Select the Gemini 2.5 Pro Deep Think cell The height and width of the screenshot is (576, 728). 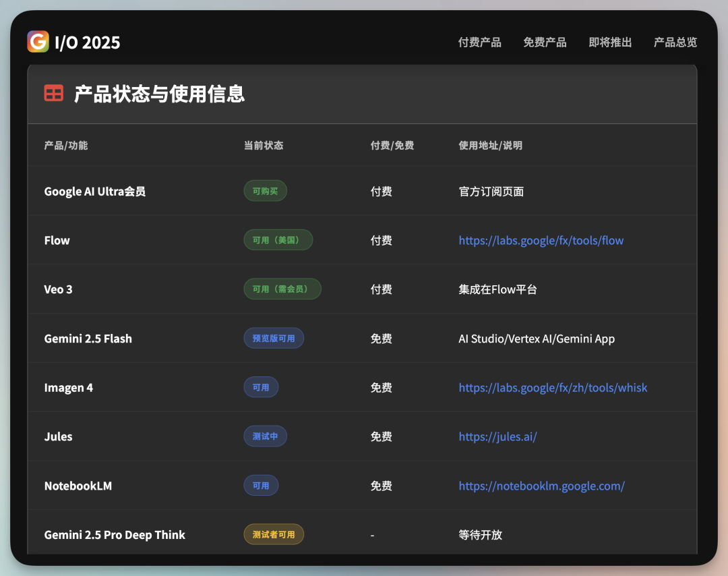tap(115, 535)
